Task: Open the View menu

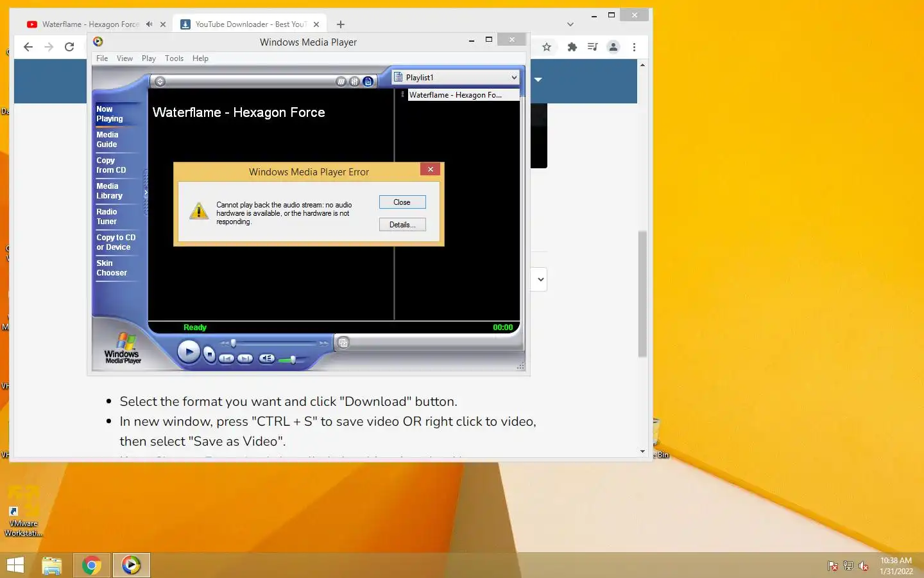Action: pyautogui.click(x=124, y=58)
